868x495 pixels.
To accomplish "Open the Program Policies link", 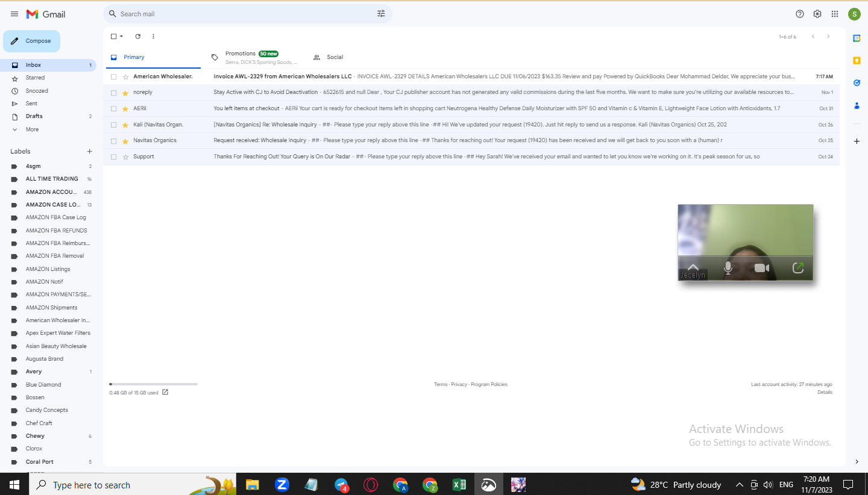I will coord(489,384).
